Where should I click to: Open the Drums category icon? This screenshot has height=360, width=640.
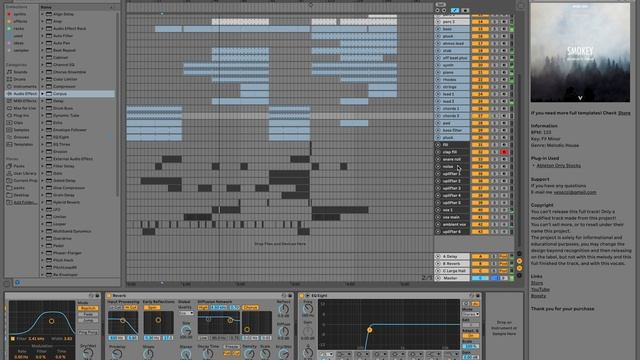click(x=9, y=79)
